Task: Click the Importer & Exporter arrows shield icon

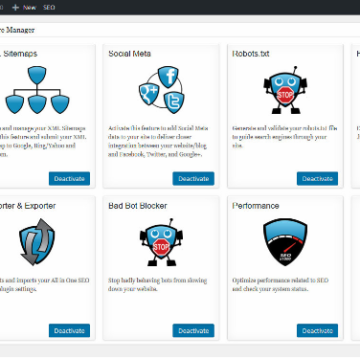Action: point(37,242)
